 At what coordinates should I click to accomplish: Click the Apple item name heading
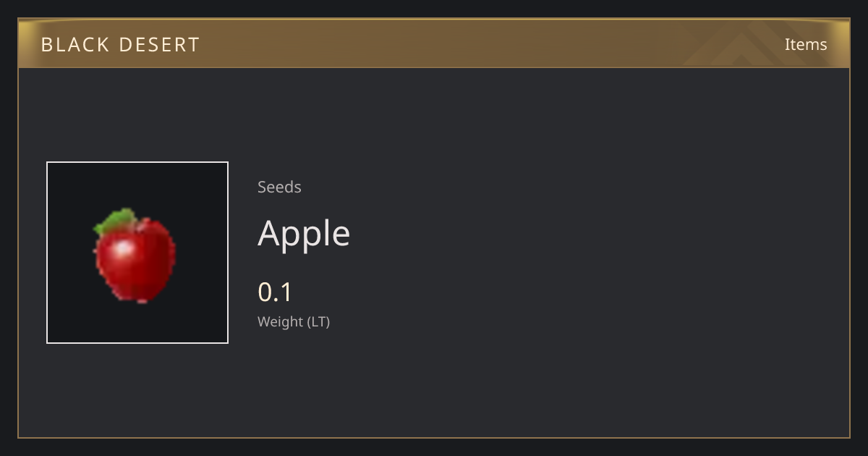(x=304, y=233)
